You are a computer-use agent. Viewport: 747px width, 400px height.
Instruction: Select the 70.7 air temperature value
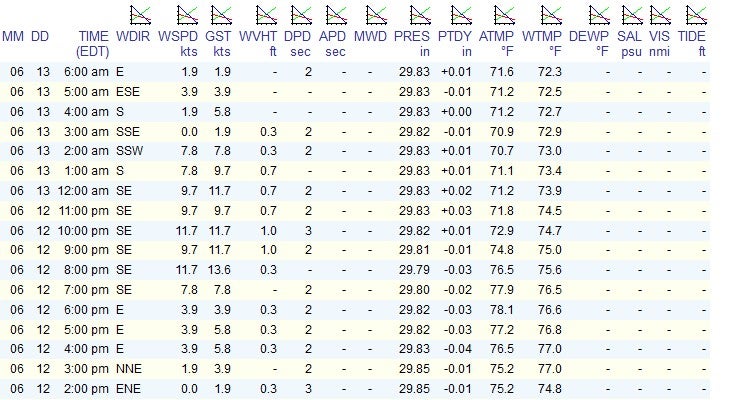(x=502, y=151)
